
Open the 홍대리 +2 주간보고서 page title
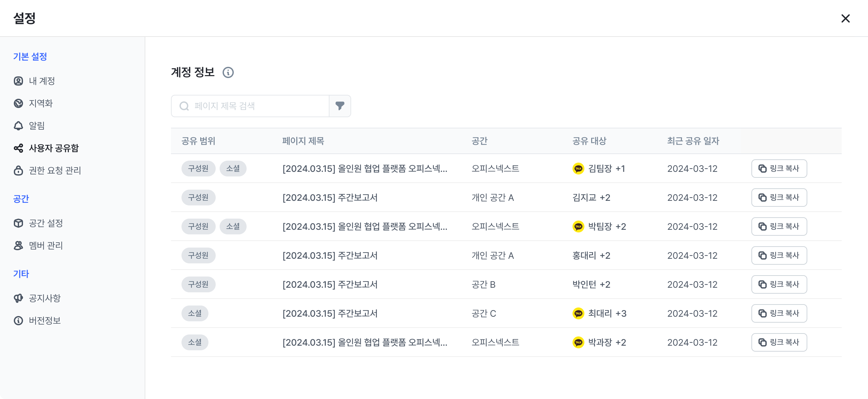tap(330, 255)
